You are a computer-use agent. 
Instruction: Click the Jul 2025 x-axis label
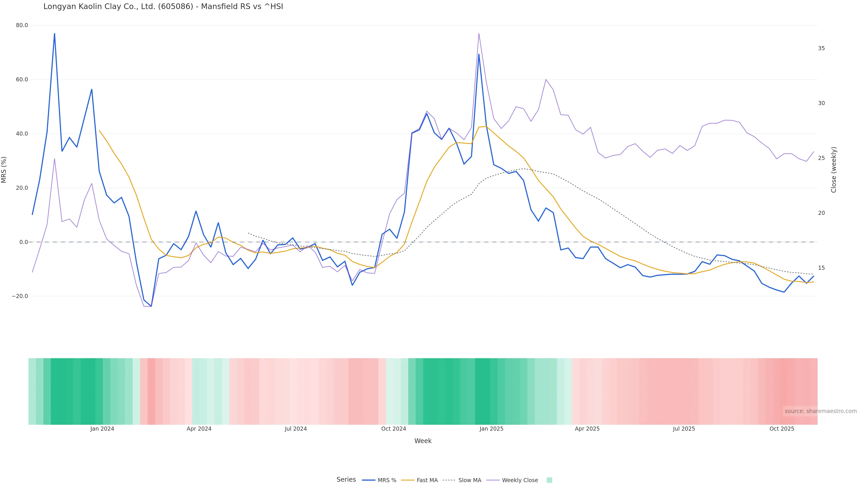pos(684,429)
